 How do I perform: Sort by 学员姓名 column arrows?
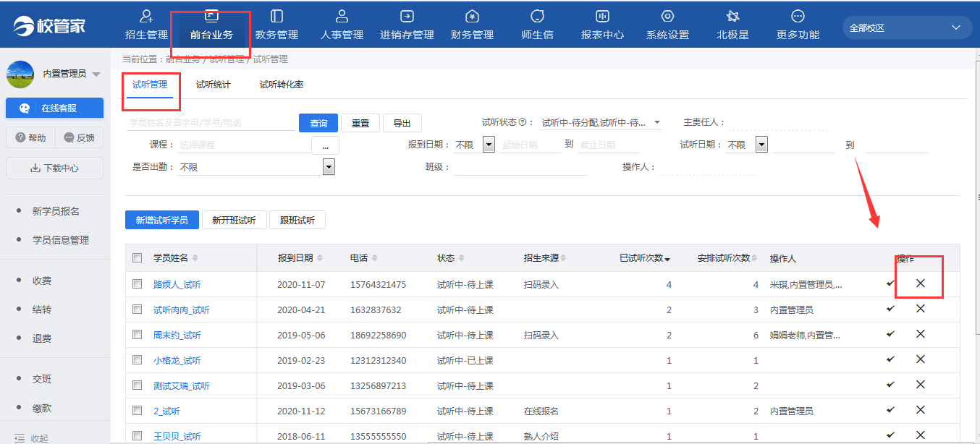click(x=195, y=258)
